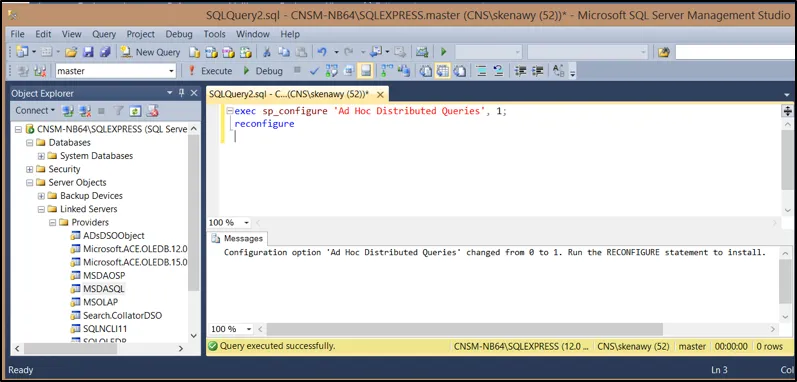Viewport: 797px width, 382px height.
Task: Click the Query Options icon
Action: [x=349, y=71]
